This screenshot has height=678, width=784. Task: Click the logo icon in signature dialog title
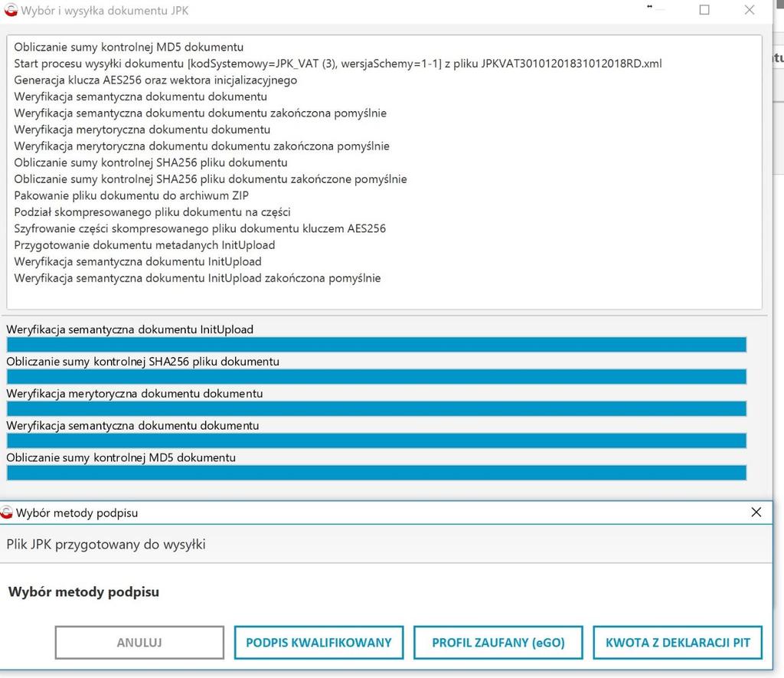6,513
